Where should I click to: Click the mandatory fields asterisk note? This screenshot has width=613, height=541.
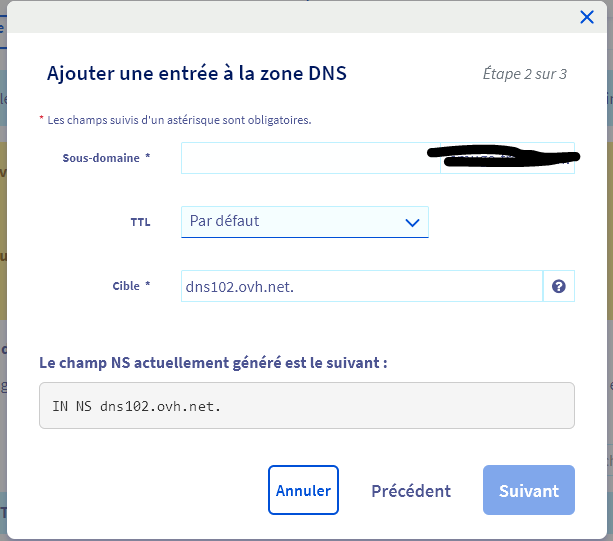[178, 120]
